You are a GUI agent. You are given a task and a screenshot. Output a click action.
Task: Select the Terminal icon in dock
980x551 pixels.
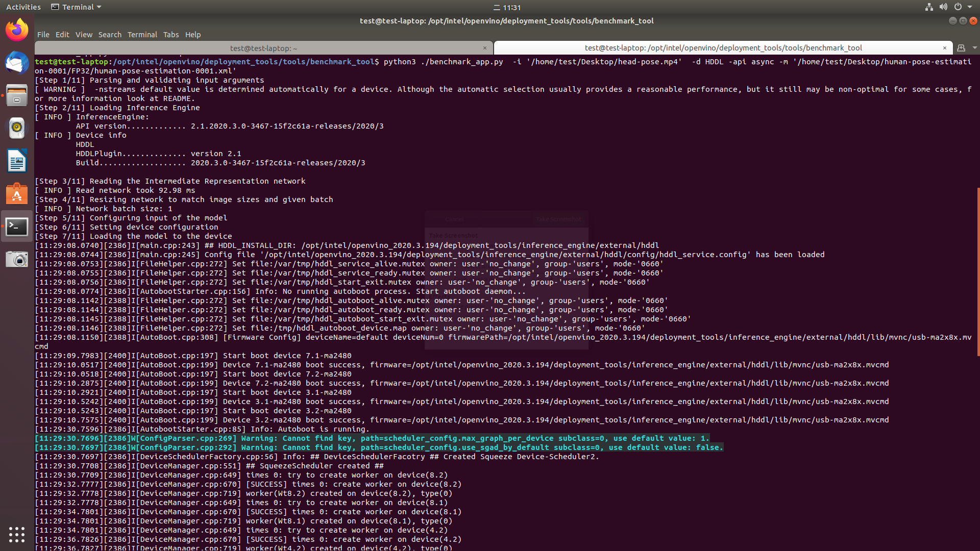pos(17,226)
